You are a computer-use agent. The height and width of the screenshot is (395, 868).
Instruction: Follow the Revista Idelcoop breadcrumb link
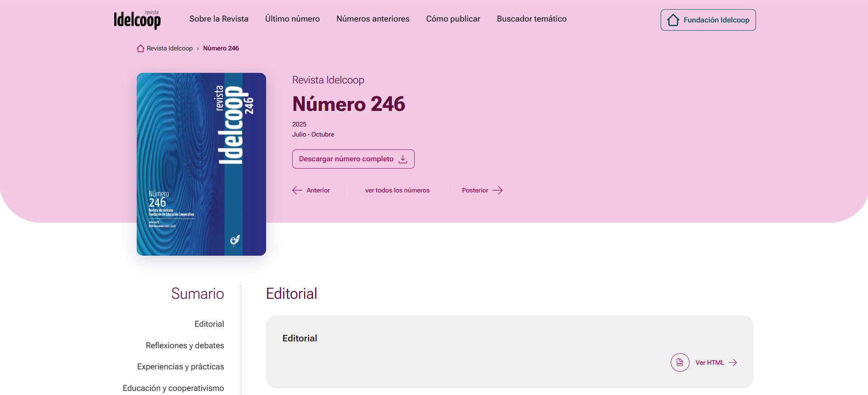[x=170, y=48]
